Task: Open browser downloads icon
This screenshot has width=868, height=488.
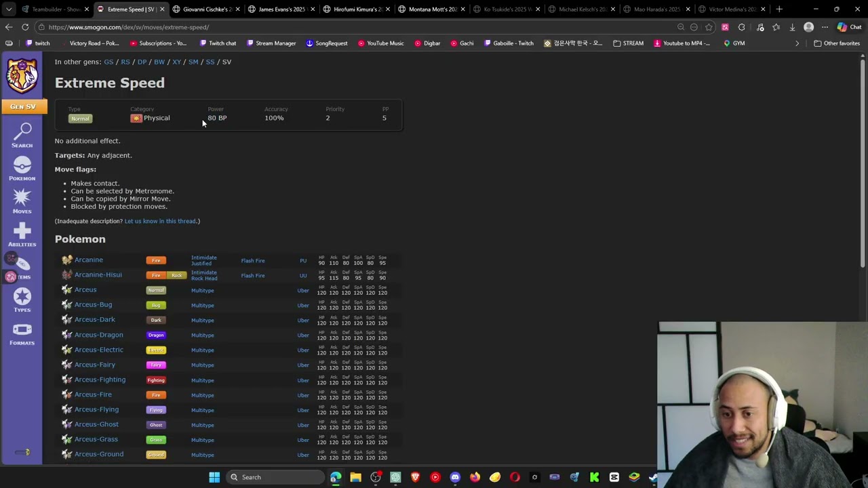Action: pos(792,27)
